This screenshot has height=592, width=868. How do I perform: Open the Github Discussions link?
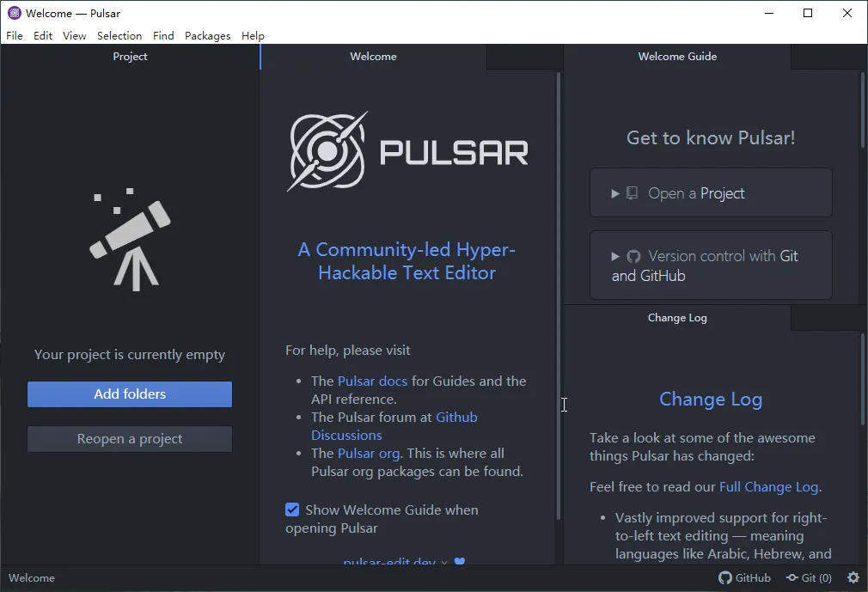394,426
